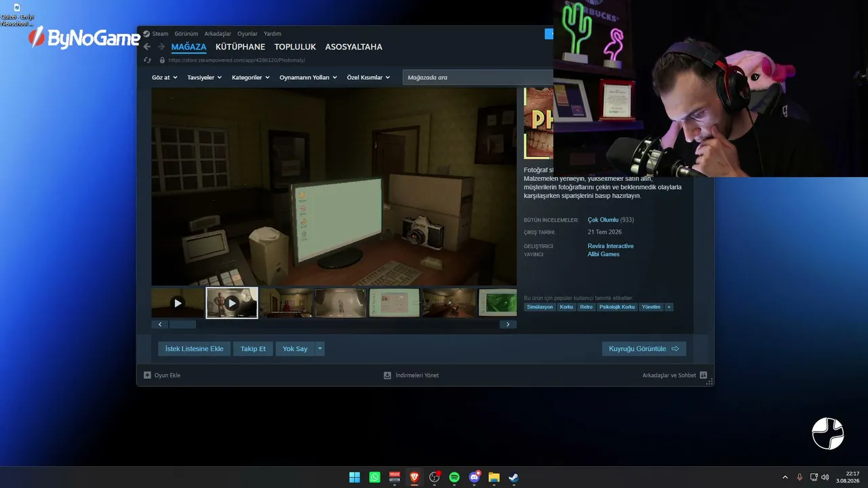Click the Psikolojik Korku tag
Screen dimensions: 868x488
(617, 307)
